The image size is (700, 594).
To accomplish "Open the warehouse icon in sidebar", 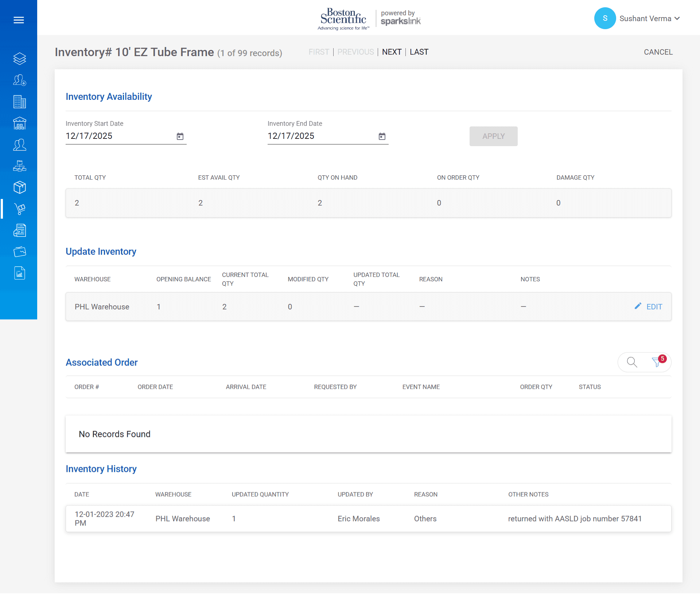I will pos(19,123).
